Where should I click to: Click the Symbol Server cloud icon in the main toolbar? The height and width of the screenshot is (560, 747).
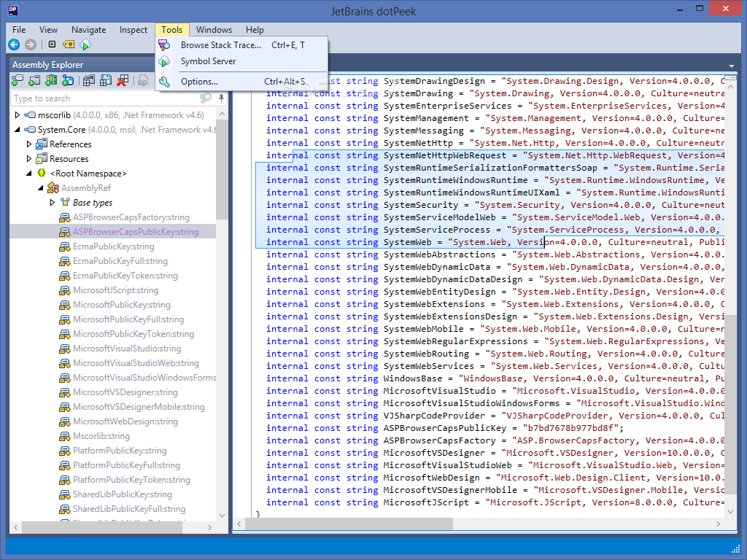(85, 44)
